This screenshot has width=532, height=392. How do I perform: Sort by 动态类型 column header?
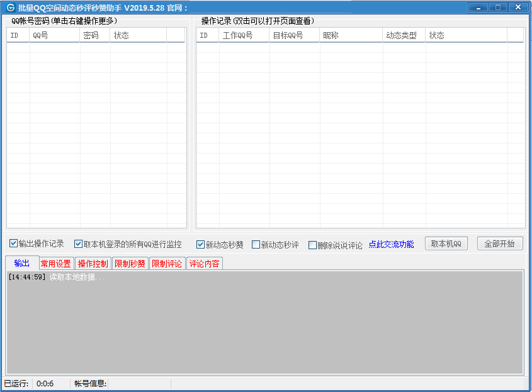(x=404, y=35)
